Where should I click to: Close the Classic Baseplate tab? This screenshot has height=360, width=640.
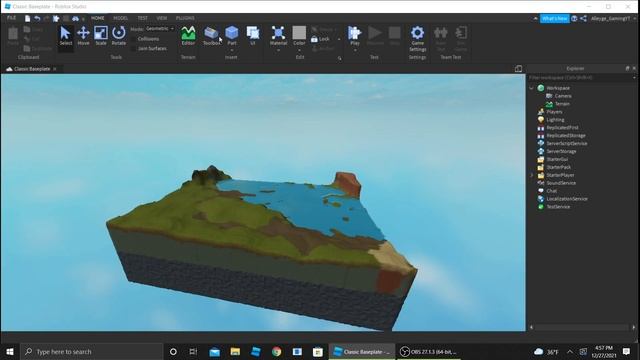point(55,69)
